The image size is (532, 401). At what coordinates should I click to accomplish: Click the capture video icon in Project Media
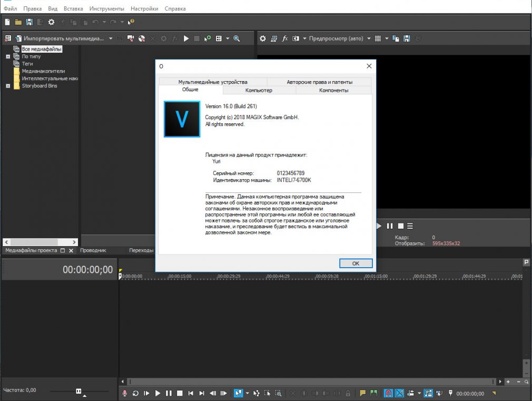tap(131, 38)
